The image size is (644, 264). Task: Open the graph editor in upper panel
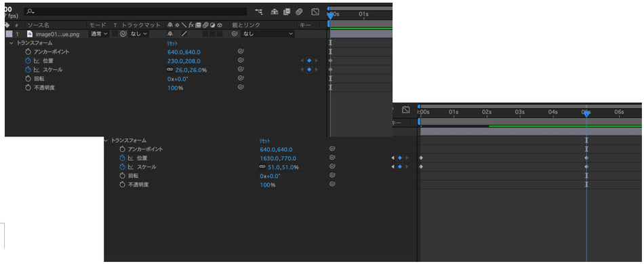[315, 12]
